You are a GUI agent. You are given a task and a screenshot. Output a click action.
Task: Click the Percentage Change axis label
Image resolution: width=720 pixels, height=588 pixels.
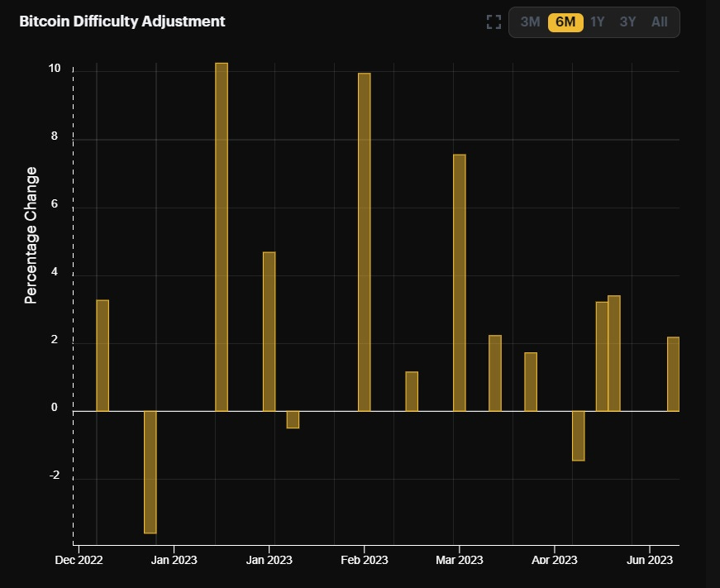[31, 235]
